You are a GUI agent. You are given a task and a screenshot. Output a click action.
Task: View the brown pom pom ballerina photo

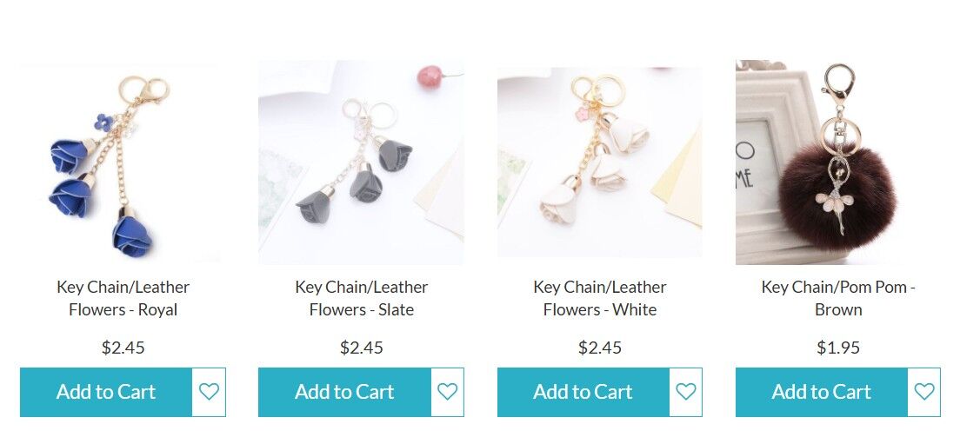coord(838,162)
